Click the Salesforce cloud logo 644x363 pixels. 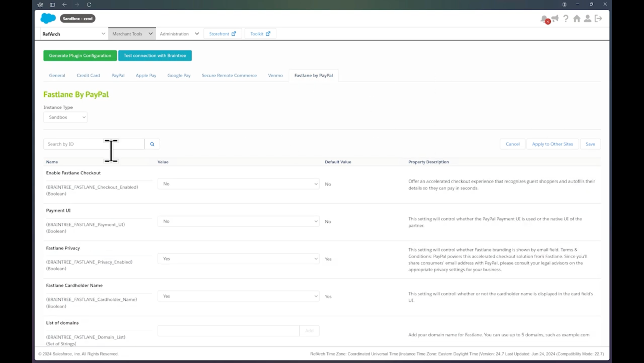48,18
